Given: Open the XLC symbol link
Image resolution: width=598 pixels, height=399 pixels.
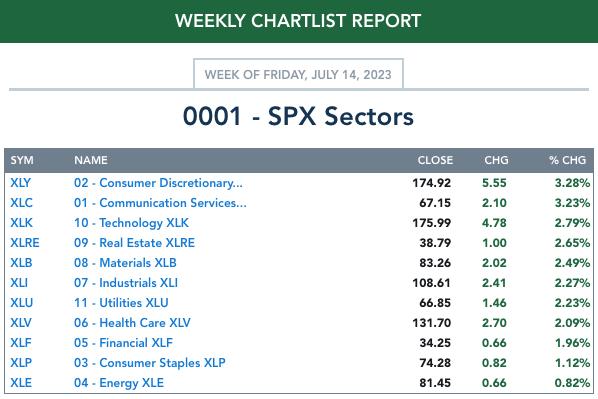Looking at the screenshot, I should [x=21, y=203].
